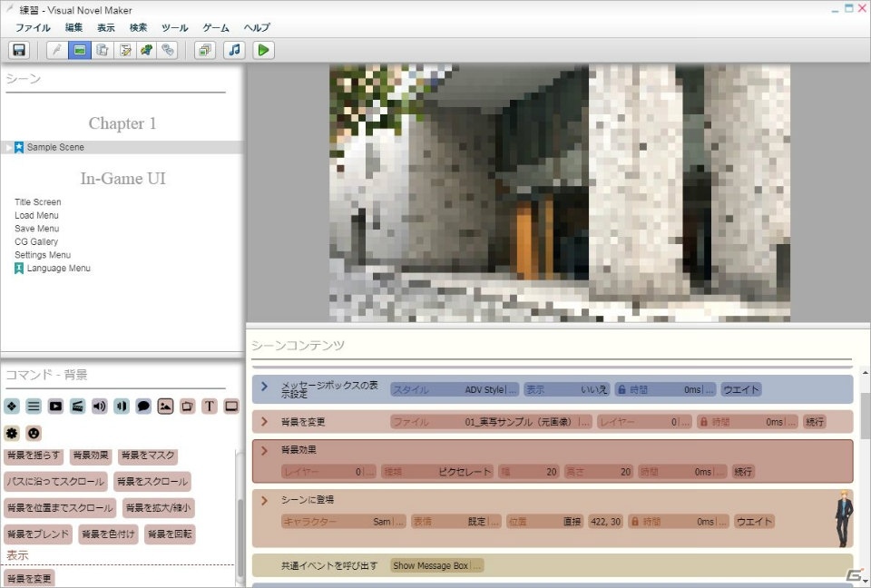Click the 背景を回転 command button
Viewport: 871px width, 588px height.
coord(170,534)
